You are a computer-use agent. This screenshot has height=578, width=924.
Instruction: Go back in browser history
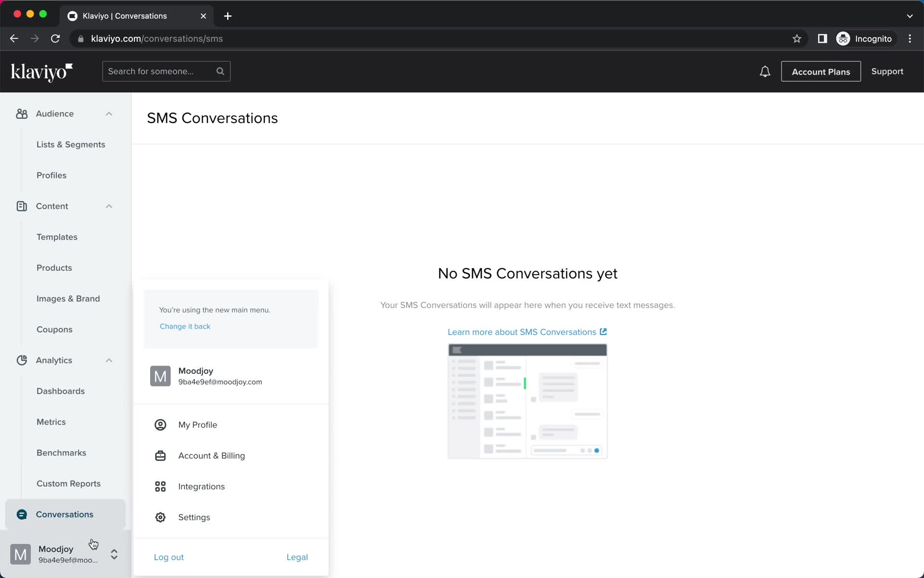14,39
